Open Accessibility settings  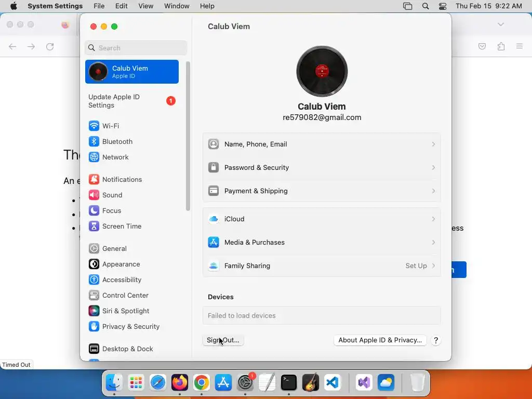pyautogui.click(x=132, y=280)
